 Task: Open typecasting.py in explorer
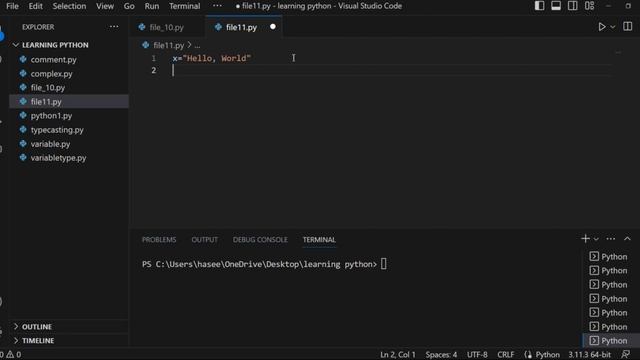point(57,130)
